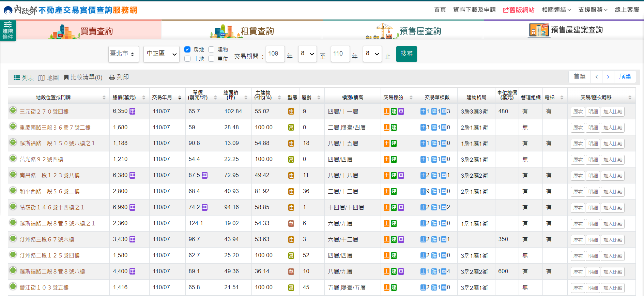Click the green 建 icon in 汀州路二段125號 row
This screenshot has height=296, width=644.
pos(394,255)
